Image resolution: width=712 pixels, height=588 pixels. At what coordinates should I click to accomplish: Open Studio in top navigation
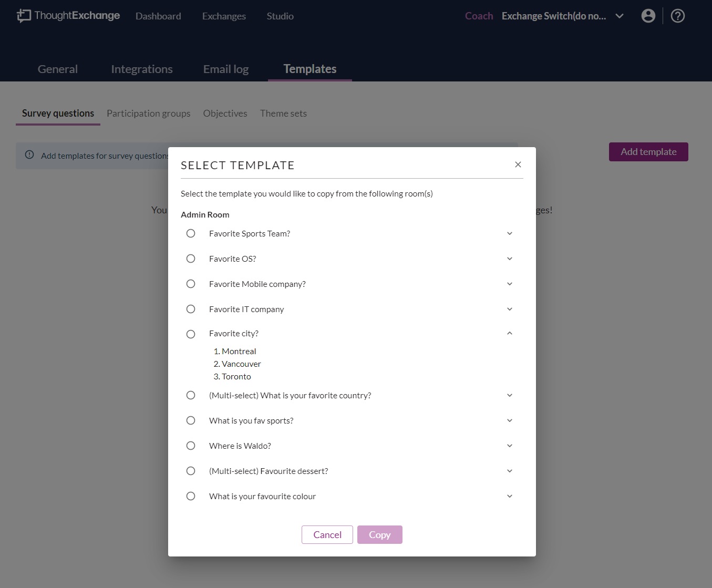(x=280, y=16)
